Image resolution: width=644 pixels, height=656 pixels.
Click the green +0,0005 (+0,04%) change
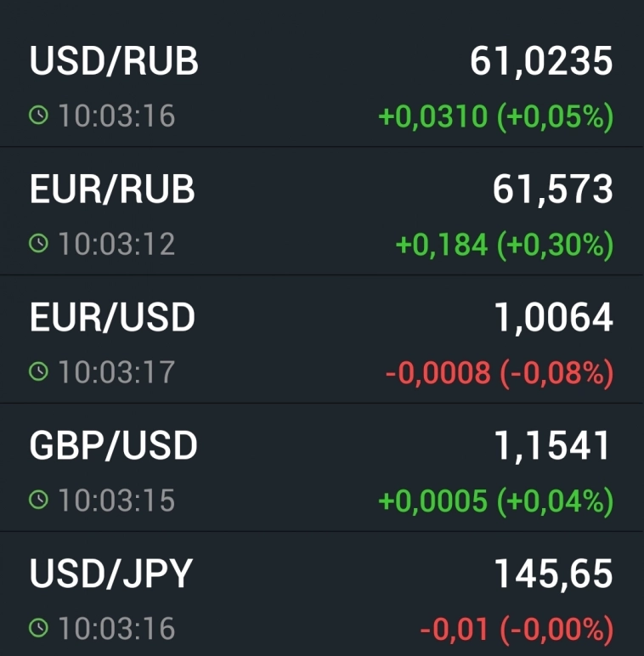tap(495, 500)
